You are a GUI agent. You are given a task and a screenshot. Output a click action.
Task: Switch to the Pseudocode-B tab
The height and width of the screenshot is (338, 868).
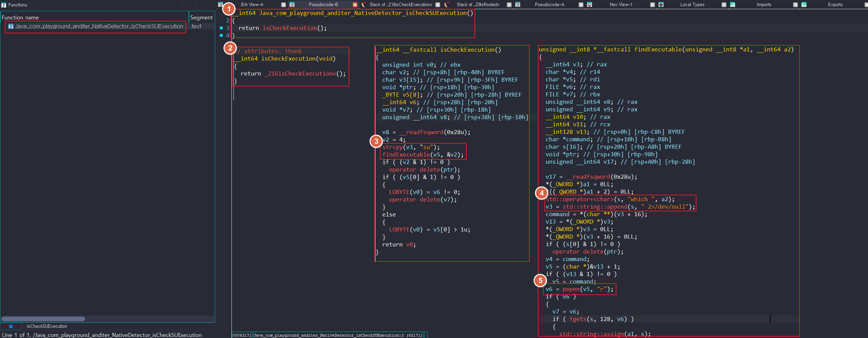[323, 5]
